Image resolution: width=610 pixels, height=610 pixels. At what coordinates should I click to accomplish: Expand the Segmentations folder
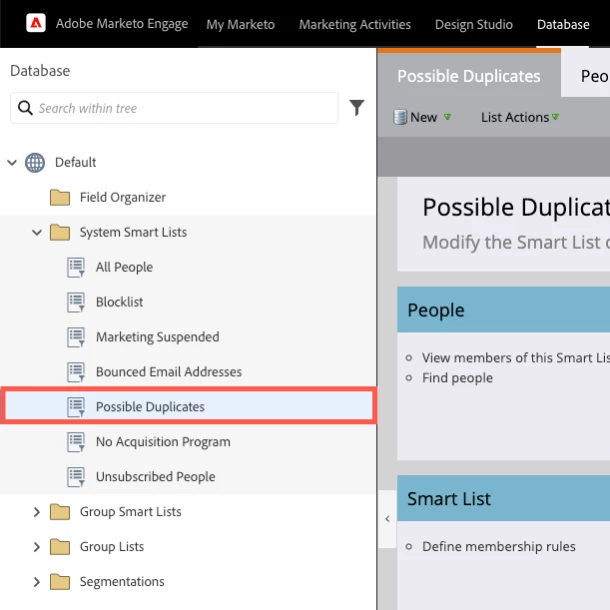point(37,582)
